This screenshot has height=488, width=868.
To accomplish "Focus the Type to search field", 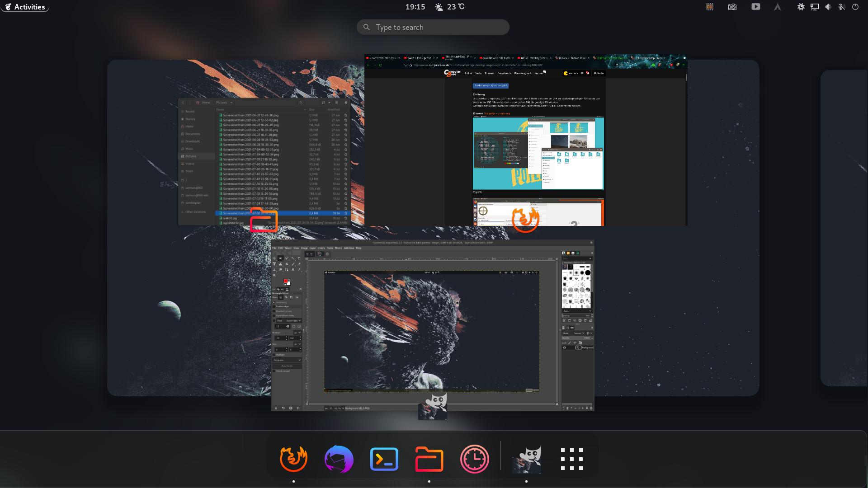I will [433, 27].
